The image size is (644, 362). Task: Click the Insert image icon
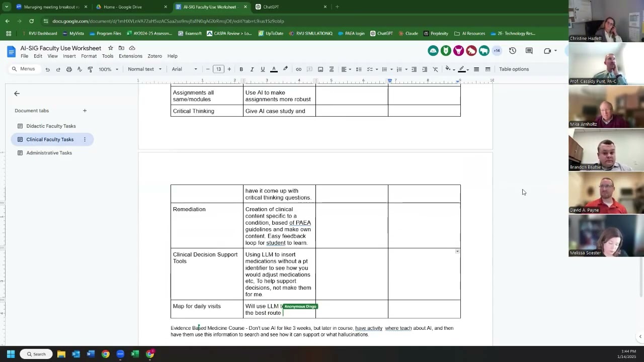320,69
